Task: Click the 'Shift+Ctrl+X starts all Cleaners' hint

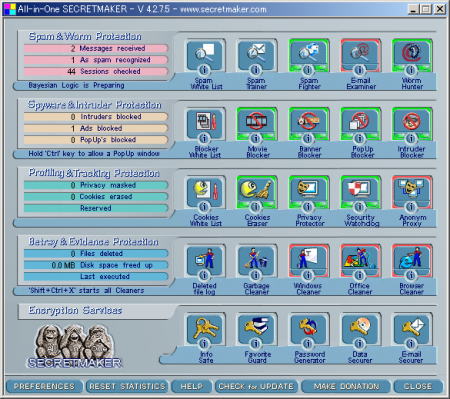Action: pos(86,290)
